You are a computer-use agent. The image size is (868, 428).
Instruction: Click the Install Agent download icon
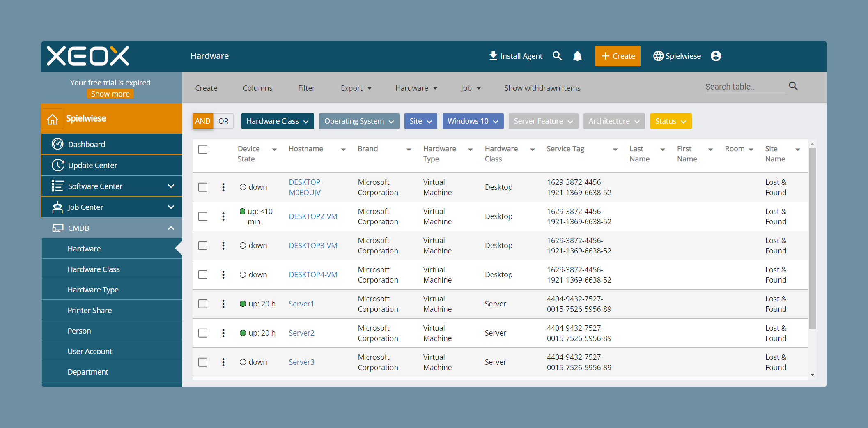coord(493,56)
